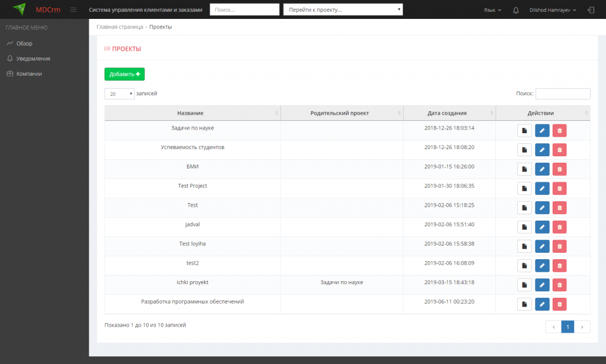Go to previous page in pagination
The width and height of the screenshot is (606, 364).
[553, 327]
